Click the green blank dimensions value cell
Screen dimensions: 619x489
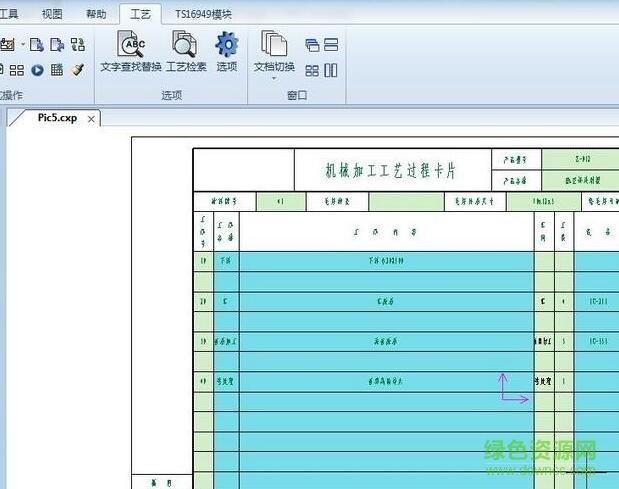(x=543, y=202)
